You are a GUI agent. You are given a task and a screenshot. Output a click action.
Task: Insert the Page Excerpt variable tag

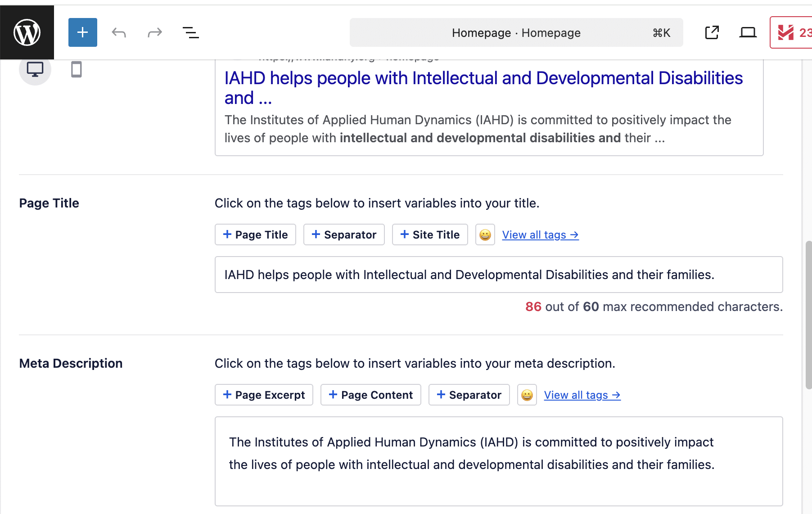click(264, 395)
